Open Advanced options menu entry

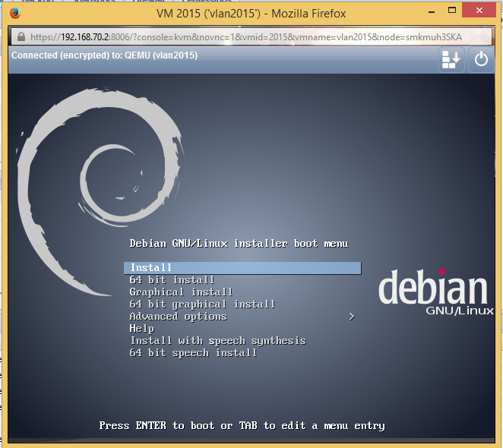pos(179,317)
